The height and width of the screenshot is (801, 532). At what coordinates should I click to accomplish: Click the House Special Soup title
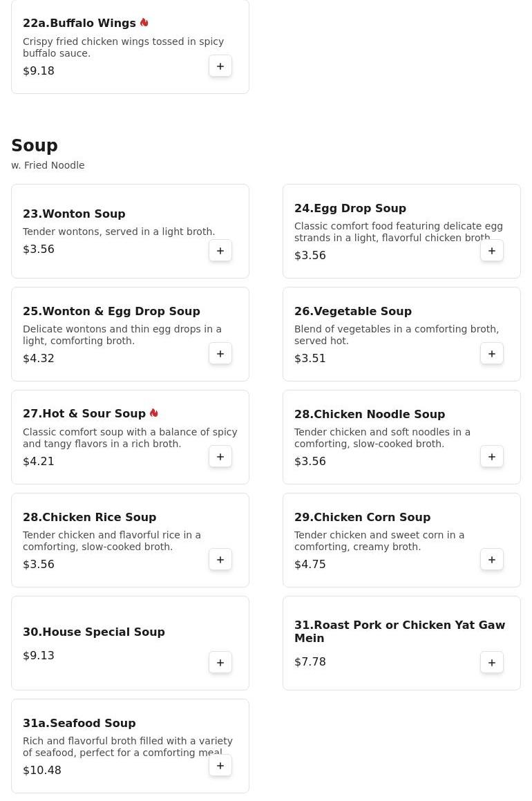(94, 632)
